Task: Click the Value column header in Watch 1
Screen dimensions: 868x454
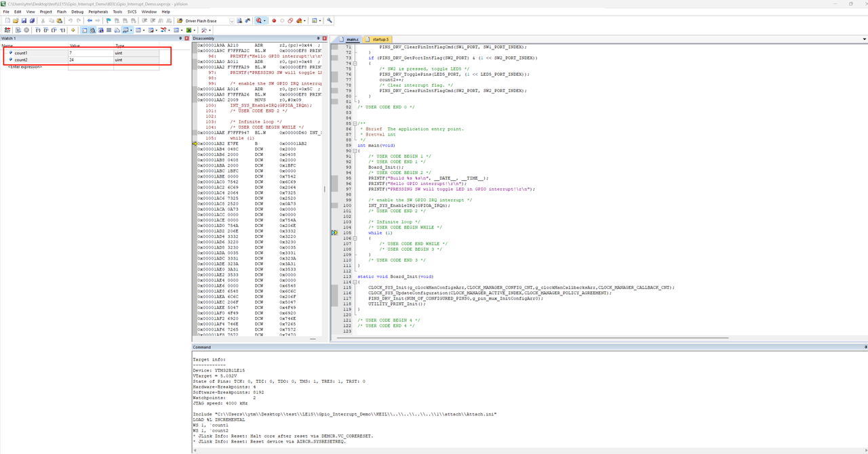Action: 91,45
